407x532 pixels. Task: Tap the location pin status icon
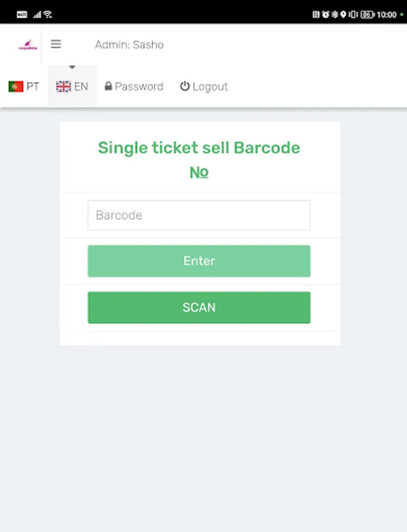tap(343, 14)
